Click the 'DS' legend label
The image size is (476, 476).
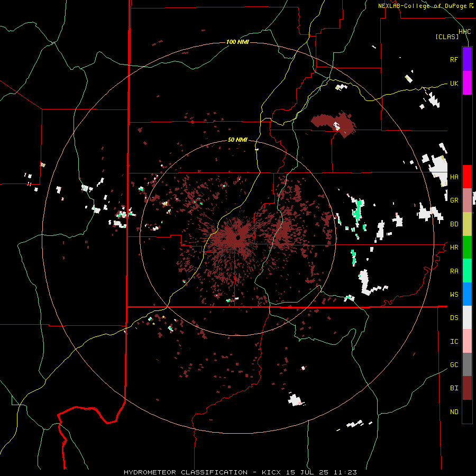tap(454, 317)
